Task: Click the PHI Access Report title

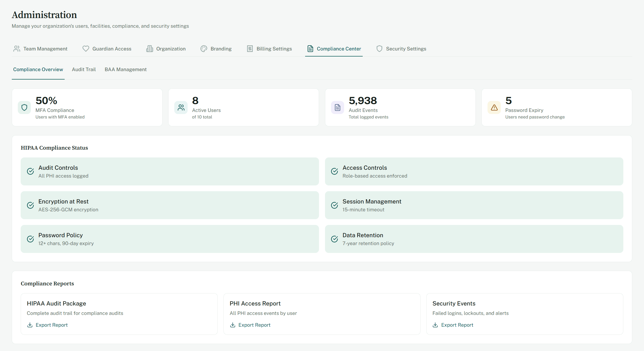Action: (255, 303)
